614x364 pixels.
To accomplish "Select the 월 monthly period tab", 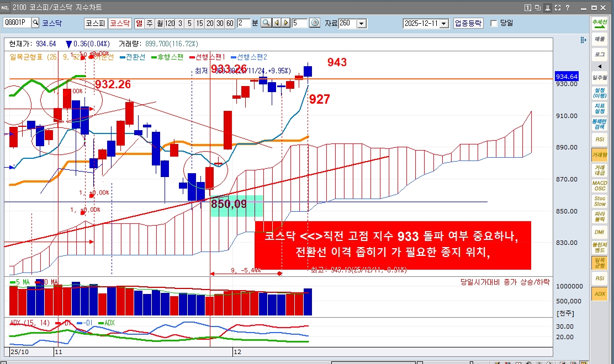I will coord(160,23).
